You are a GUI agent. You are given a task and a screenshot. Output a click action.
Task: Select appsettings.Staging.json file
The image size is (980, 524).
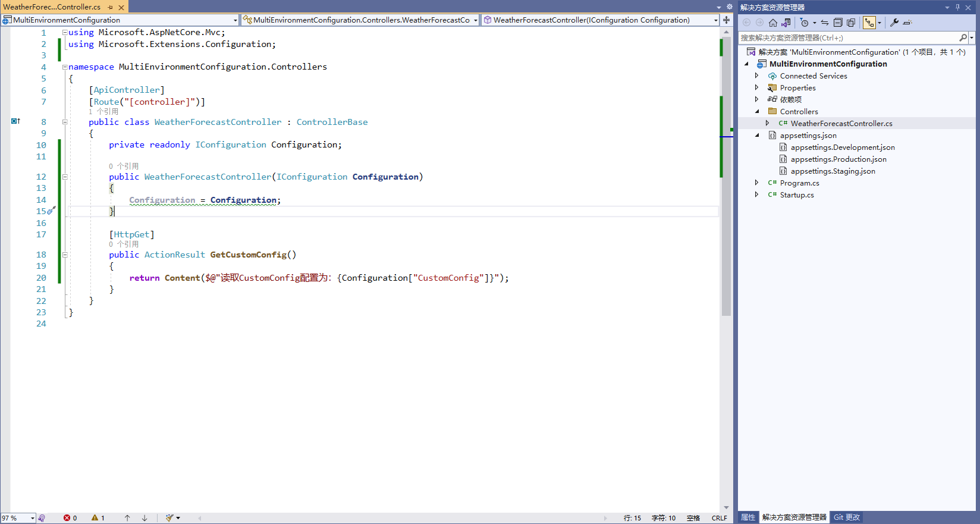click(x=833, y=171)
